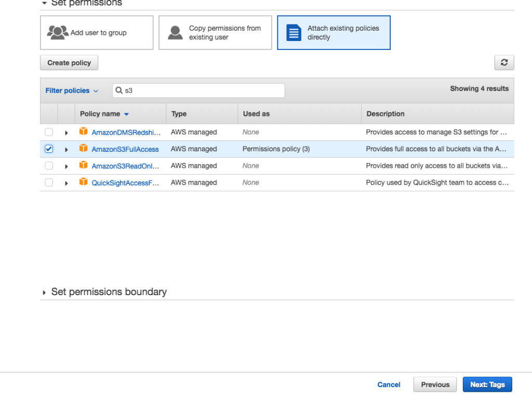Click 'Policy used by QuickSight team' description
This screenshot has width=532, height=396.
pos(437,182)
